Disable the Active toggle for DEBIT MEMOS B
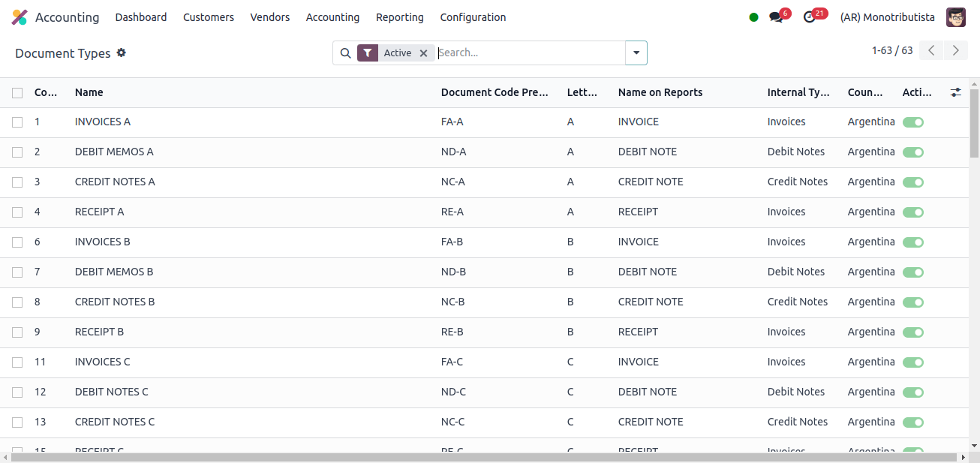This screenshot has width=980, height=463. 912,272
